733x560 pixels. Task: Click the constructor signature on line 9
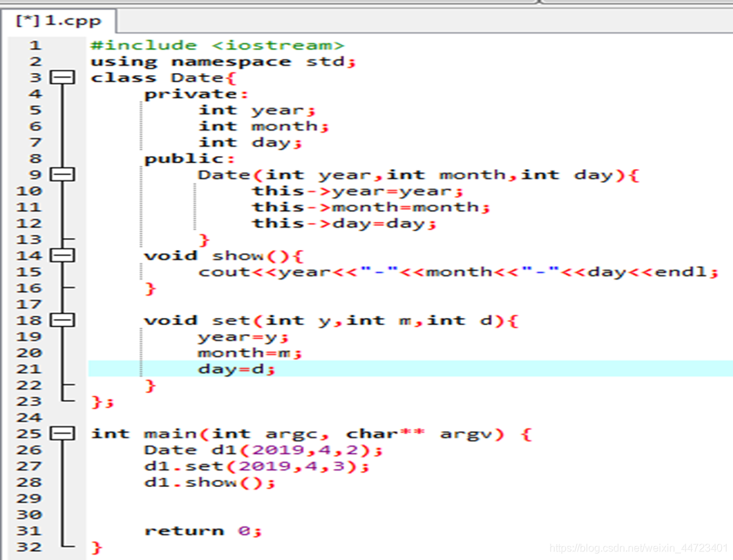pos(418,175)
